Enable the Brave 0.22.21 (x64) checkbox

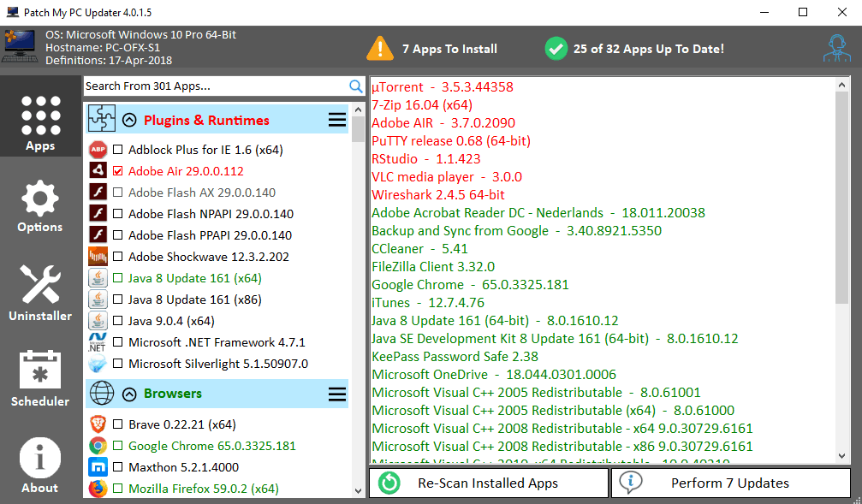point(118,424)
